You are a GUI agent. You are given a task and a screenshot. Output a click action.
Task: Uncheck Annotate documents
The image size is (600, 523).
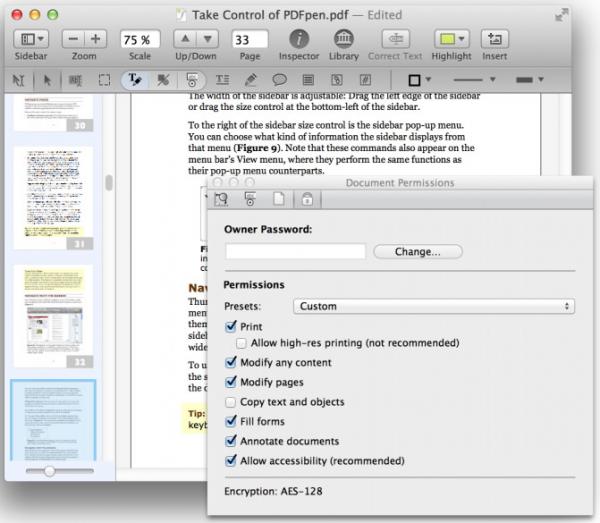[x=231, y=441]
